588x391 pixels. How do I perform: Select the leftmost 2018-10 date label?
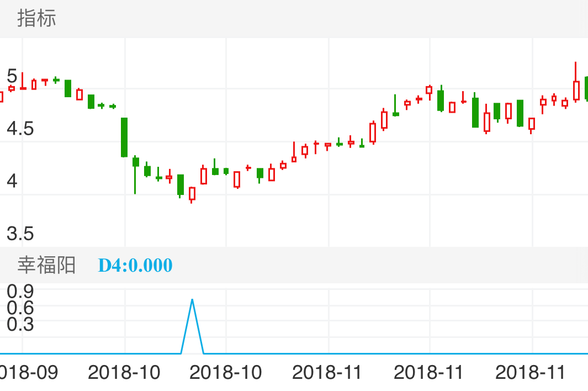tap(124, 372)
